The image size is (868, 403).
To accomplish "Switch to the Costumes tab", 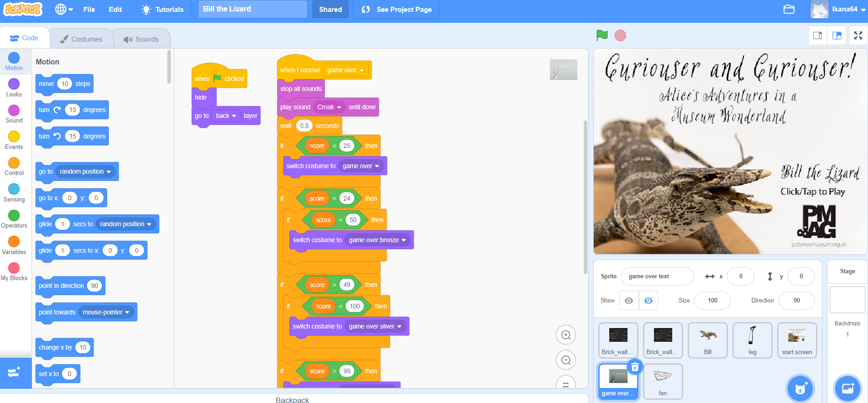I will tap(81, 39).
